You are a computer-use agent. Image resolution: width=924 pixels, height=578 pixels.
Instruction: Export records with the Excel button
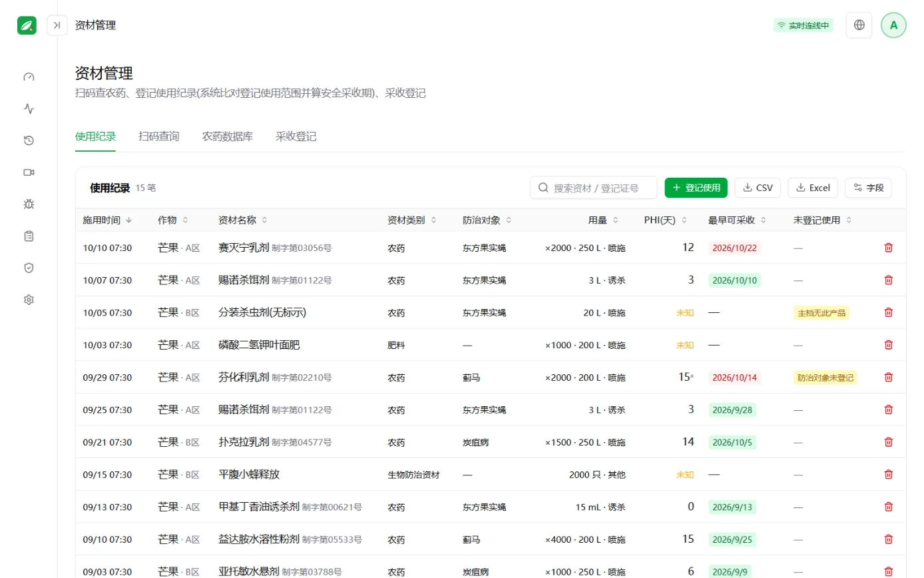click(x=813, y=188)
